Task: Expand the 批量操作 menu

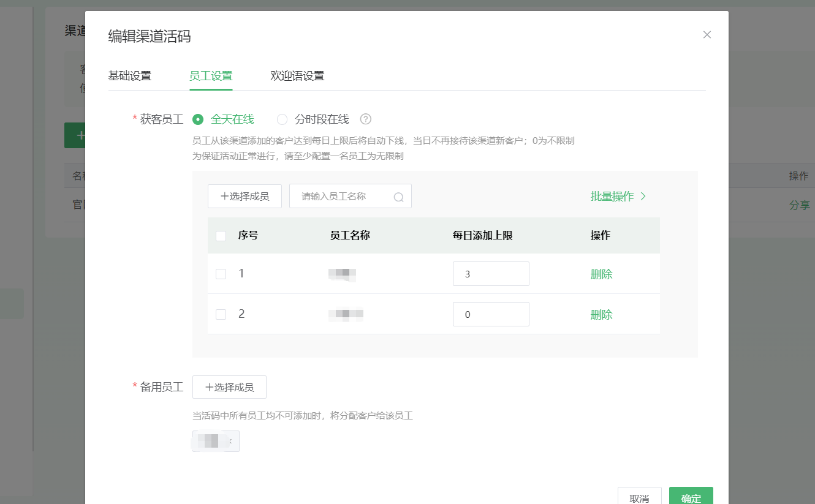Action: [618, 197]
